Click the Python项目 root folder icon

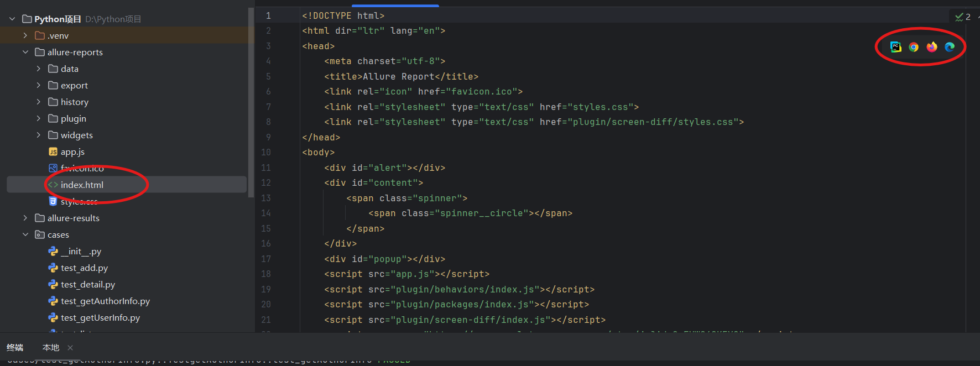tap(27, 19)
